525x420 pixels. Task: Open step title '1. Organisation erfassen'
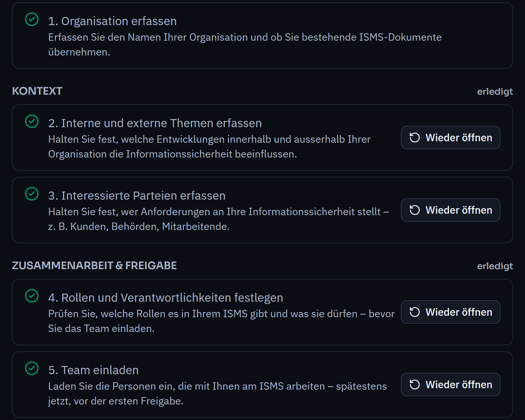[x=112, y=21]
